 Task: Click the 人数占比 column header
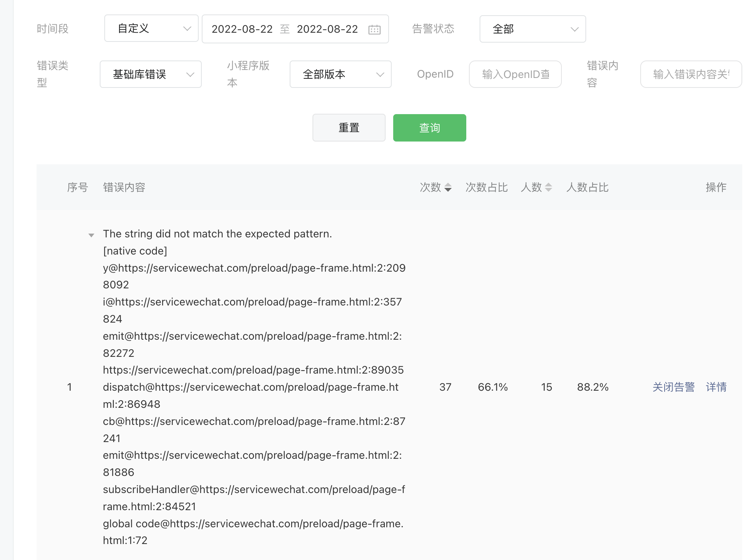point(587,187)
